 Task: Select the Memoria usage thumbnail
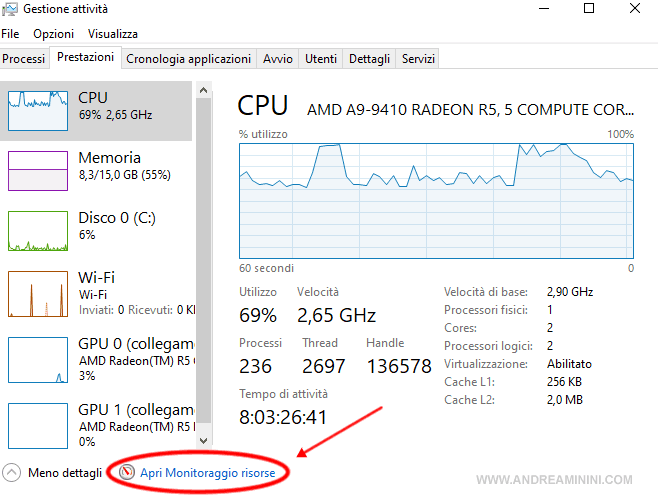38,171
